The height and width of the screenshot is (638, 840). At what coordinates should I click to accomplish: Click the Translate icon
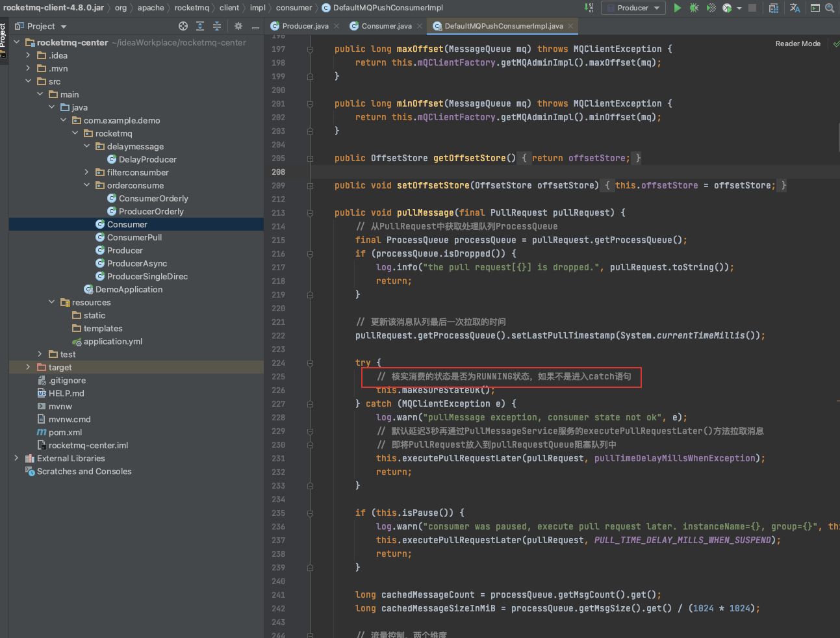(795, 8)
